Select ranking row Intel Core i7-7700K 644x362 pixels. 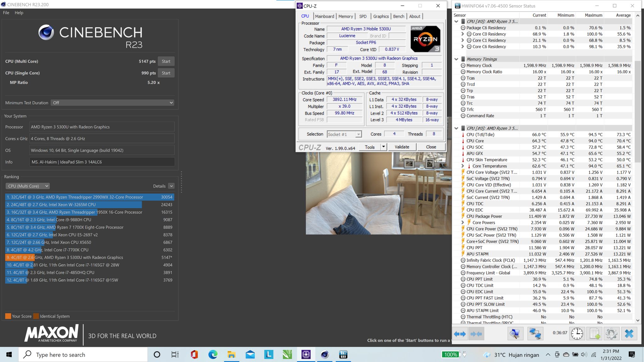90,250
